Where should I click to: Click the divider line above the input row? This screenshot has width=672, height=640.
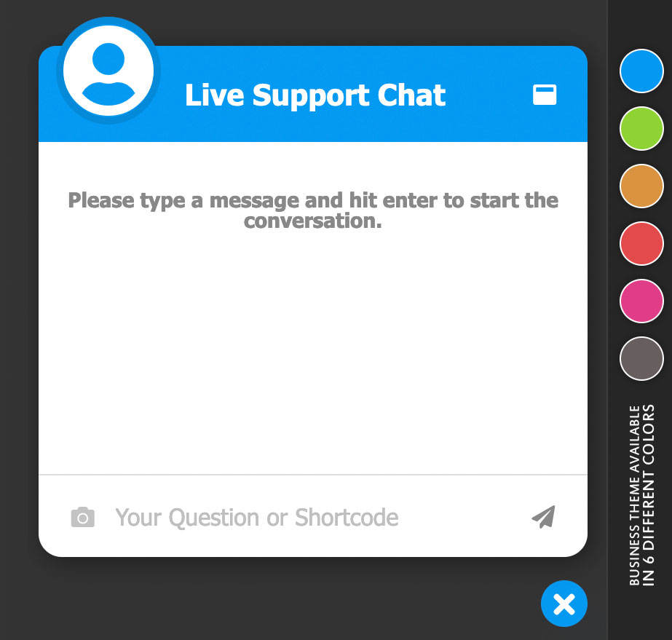[x=313, y=475]
